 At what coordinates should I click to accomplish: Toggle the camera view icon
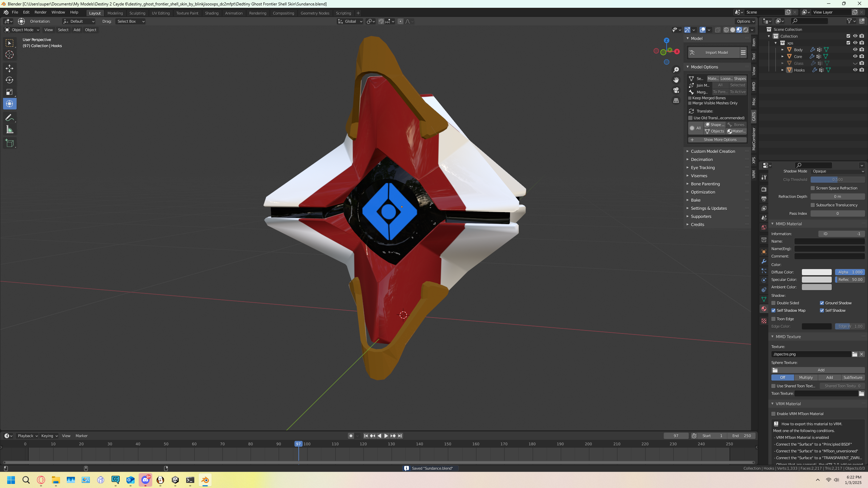pyautogui.click(x=676, y=90)
